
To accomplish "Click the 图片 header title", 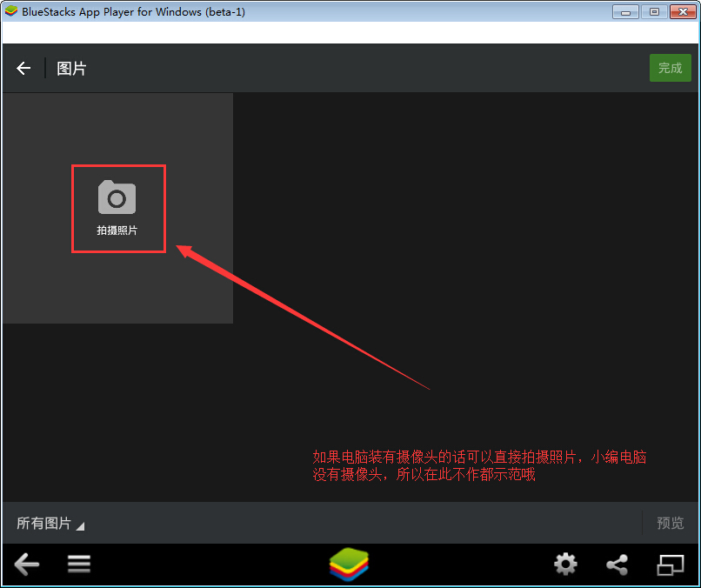I will [x=71, y=68].
